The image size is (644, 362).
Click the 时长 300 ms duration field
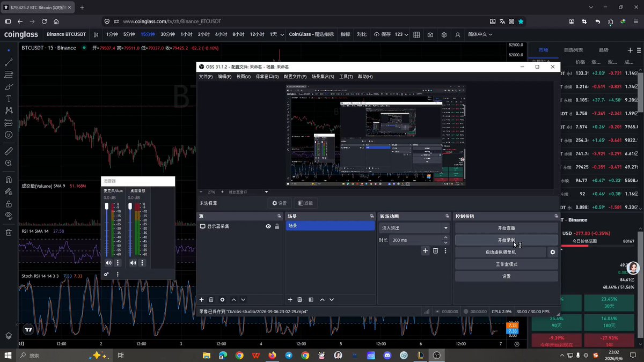pos(415,240)
